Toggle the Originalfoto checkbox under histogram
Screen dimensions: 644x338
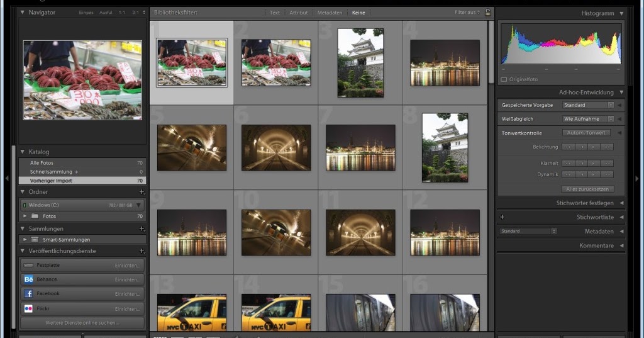[504, 79]
